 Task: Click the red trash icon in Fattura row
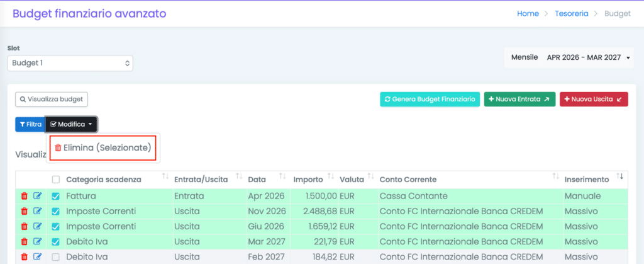point(24,197)
